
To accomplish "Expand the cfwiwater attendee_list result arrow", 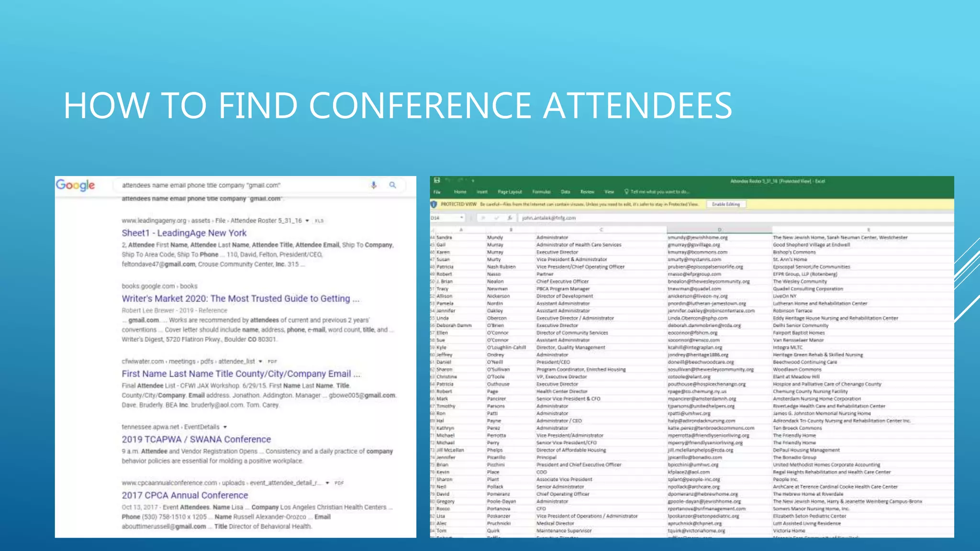I will (260, 361).
